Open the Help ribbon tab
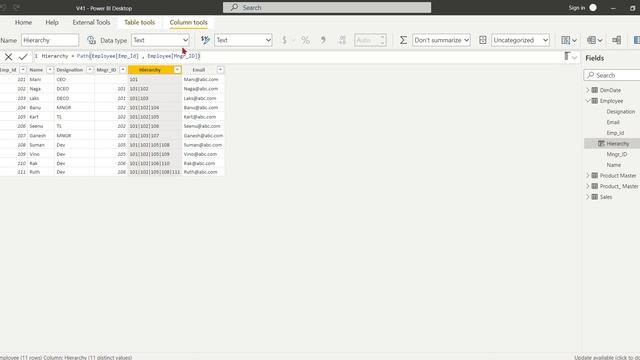Screen dimensions: 640x360 coord(52,22)
